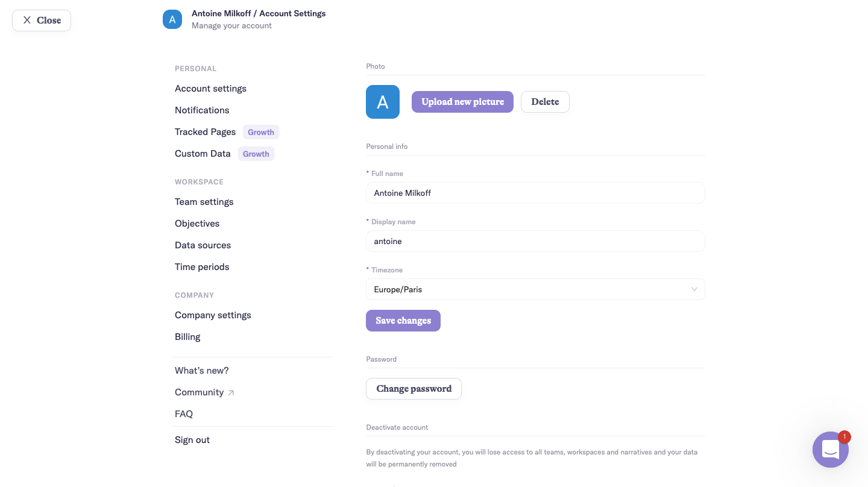Go to Tracked Pages settings
868x487 pixels.
pyautogui.click(x=205, y=132)
